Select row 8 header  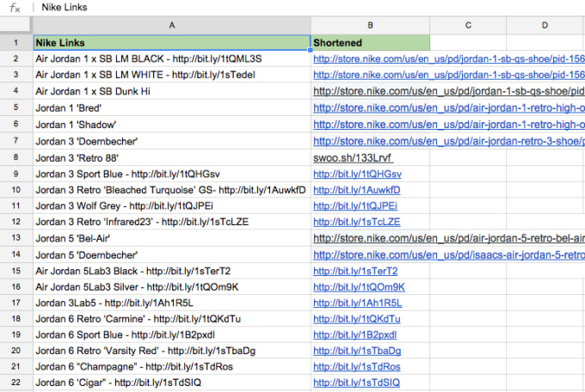[x=16, y=157]
